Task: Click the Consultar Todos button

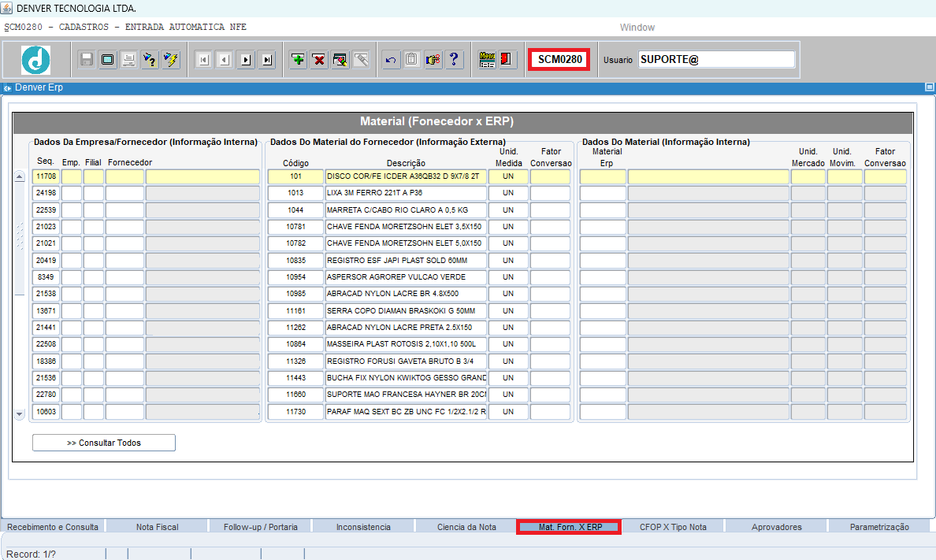Action: point(104,443)
